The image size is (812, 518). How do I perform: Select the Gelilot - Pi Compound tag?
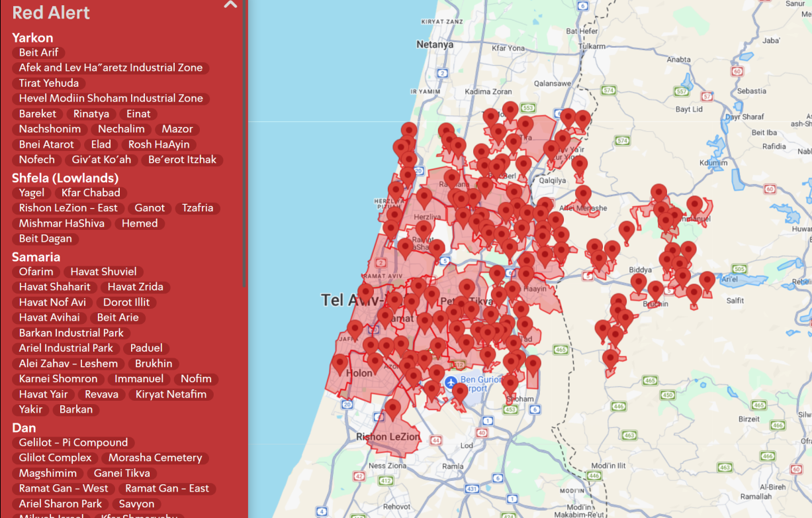(x=73, y=442)
